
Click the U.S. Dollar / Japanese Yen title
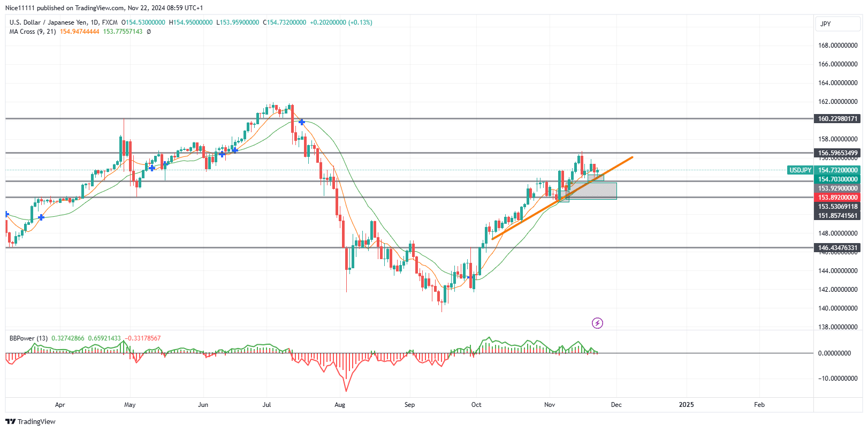(48, 22)
